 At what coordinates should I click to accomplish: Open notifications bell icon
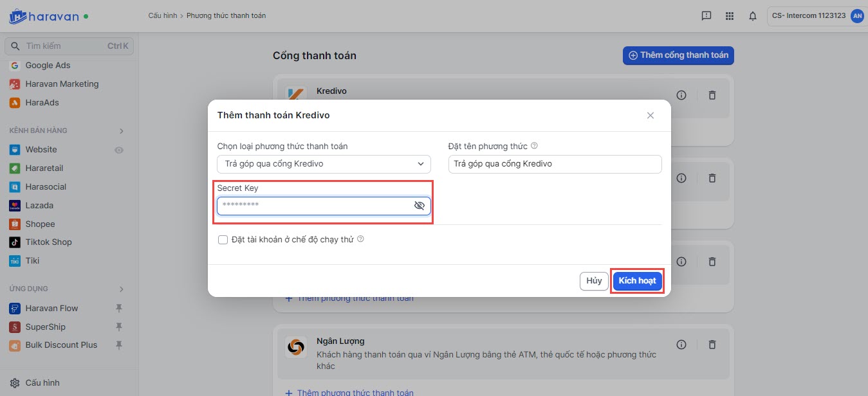pos(752,16)
